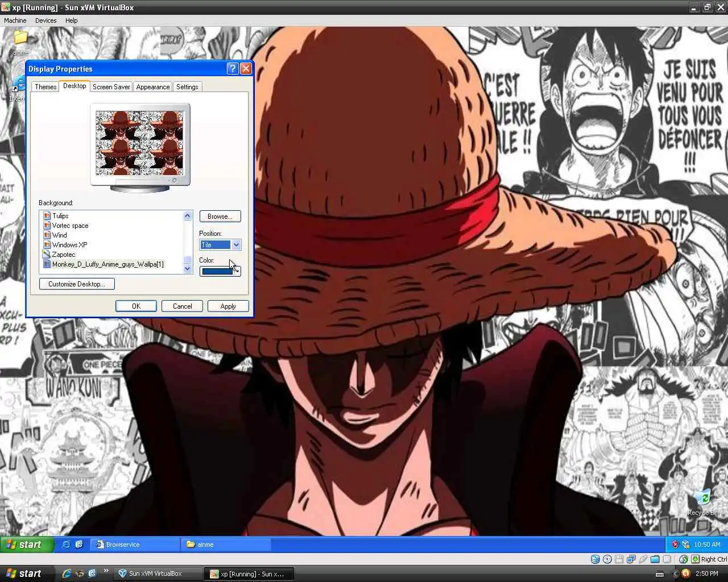
Task: Click second quick launch icon in guest taskbar
Action: tap(79, 544)
